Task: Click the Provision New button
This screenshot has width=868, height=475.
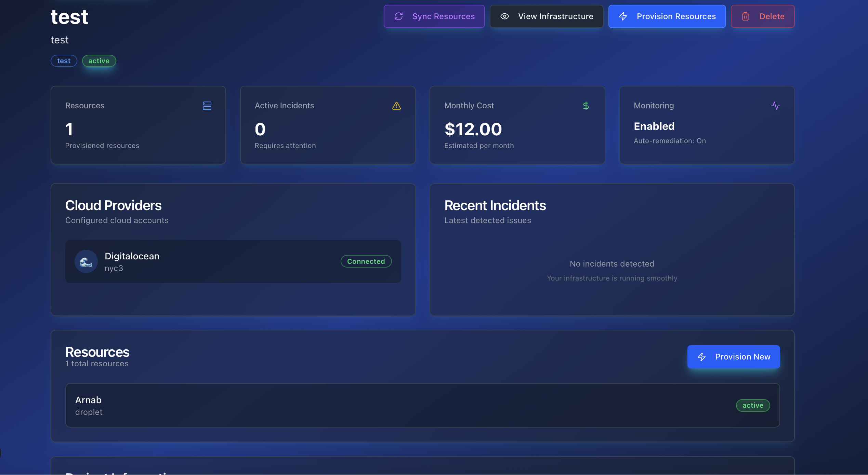Action: pyautogui.click(x=733, y=357)
